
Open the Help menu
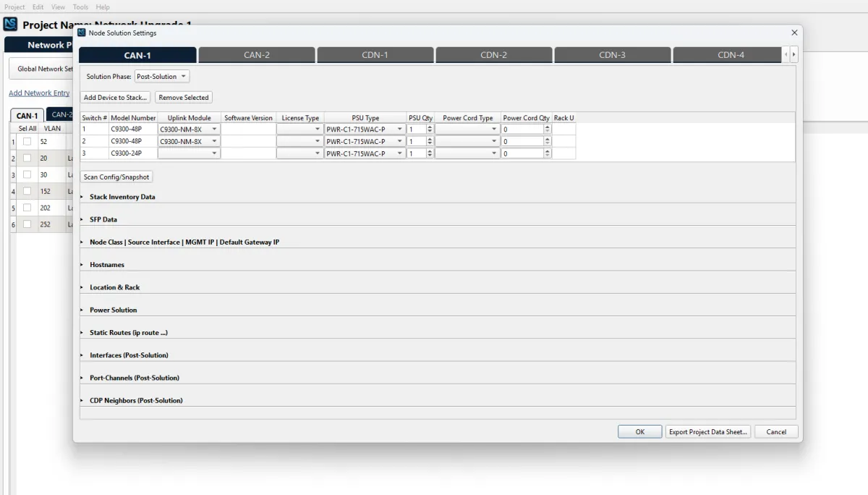[103, 7]
